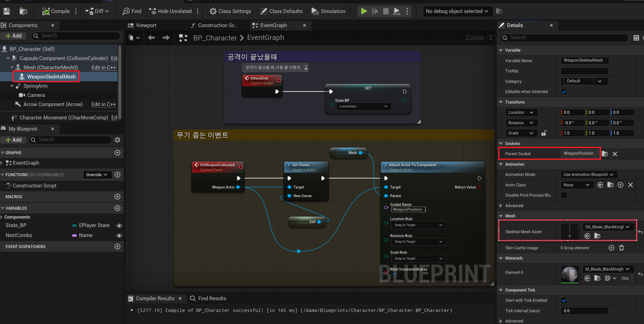Viewport: 644px width, 324px height.
Task: Click the Element 0 material thumbnail
Action: [x=570, y=274]
